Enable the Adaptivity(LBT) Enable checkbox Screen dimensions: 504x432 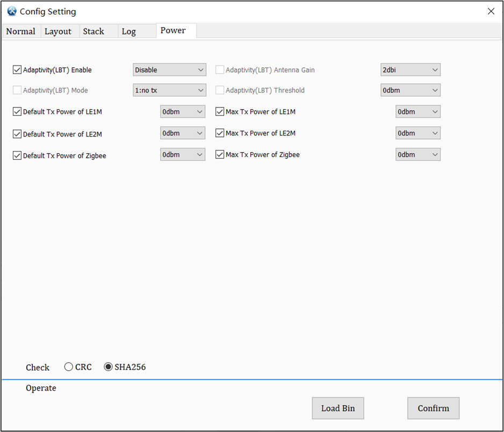[x=17, y=69]
